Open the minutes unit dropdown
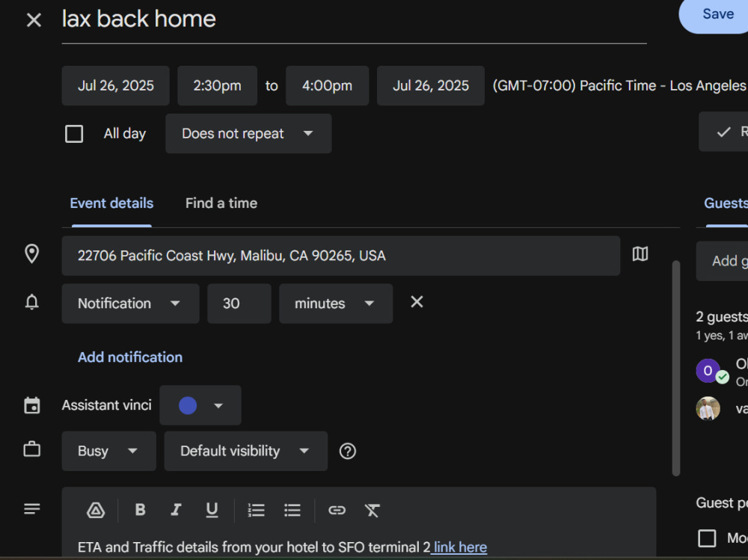The width and height of the screenshot is (748, 560). (x=336, y=304)
